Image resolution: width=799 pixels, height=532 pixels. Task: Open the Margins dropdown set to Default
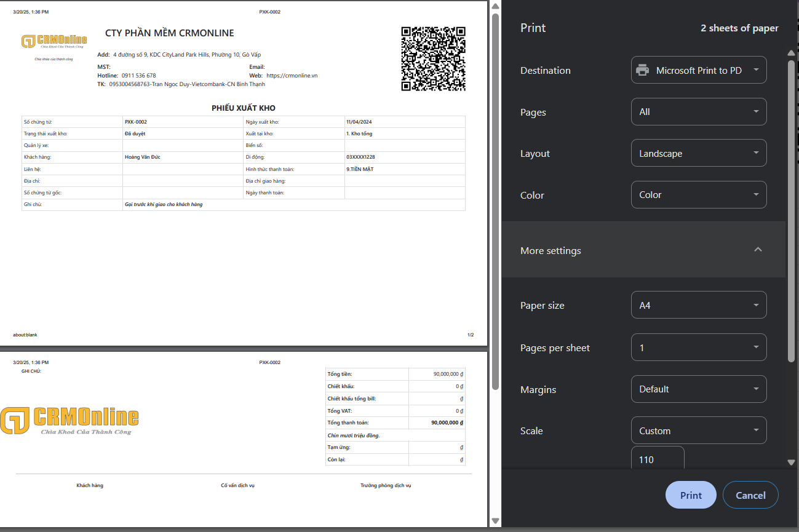[699, 389]
